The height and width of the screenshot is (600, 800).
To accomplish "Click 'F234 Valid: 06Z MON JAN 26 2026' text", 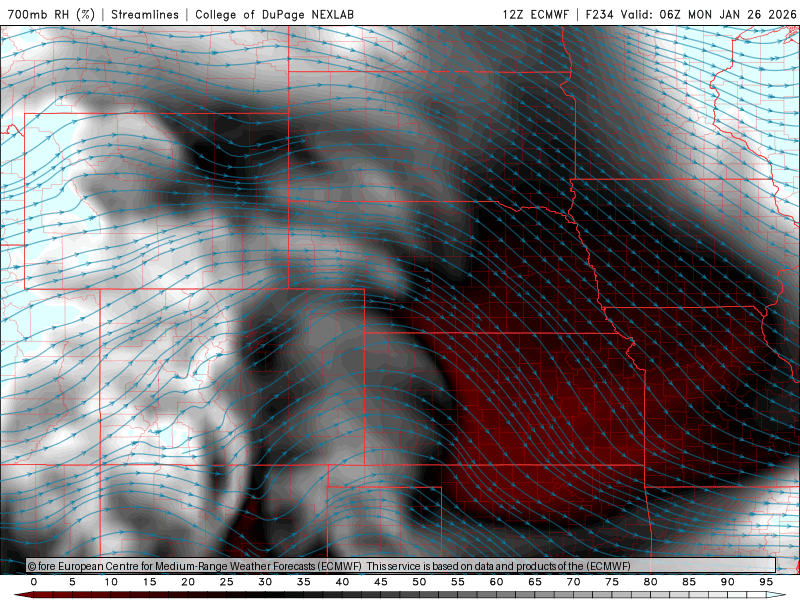I will pyautogui.click(x=691, y=14).
